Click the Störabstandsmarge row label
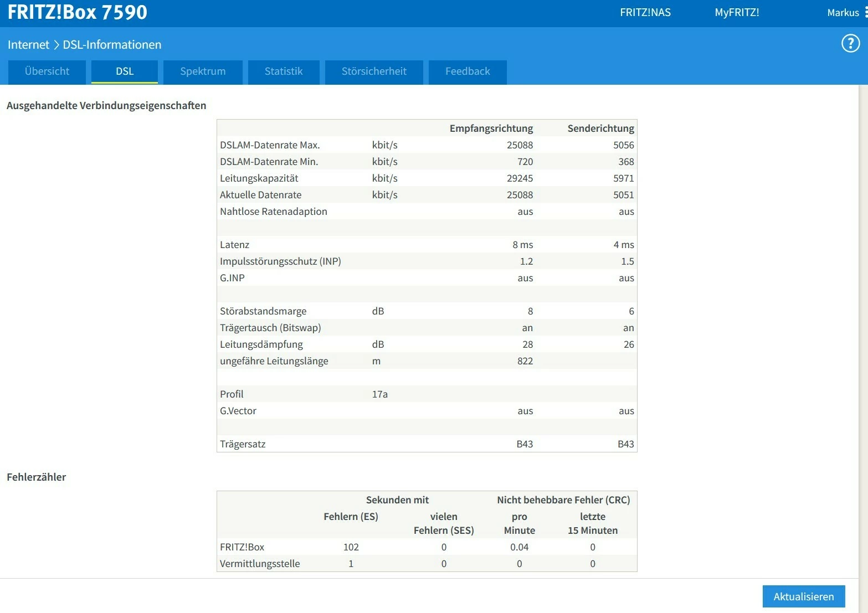The image size is (868, 613). (263, 311)
